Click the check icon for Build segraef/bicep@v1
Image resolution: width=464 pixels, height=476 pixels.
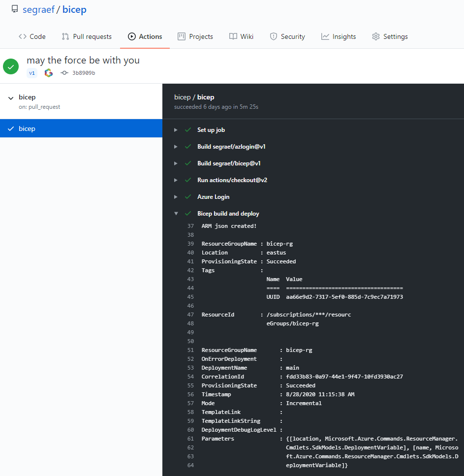188,163
